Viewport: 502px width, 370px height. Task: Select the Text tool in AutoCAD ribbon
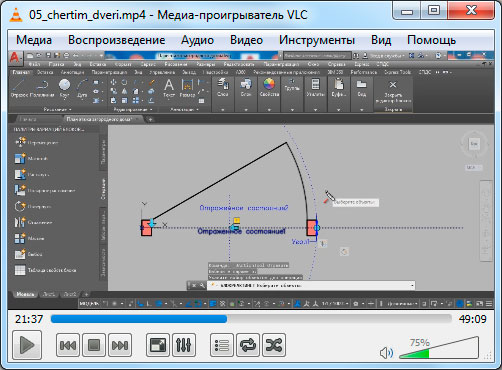tap(169, 88)
